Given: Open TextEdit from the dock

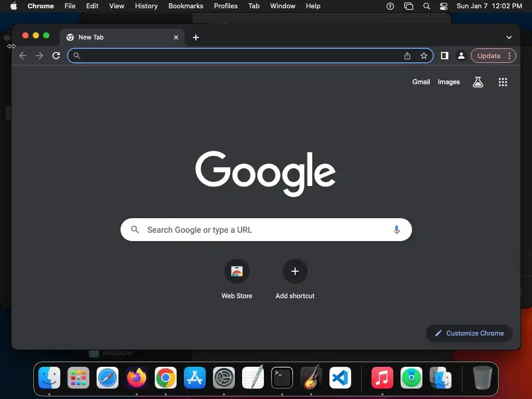Looking at the screenshot, I should click(x=253, y=378).
